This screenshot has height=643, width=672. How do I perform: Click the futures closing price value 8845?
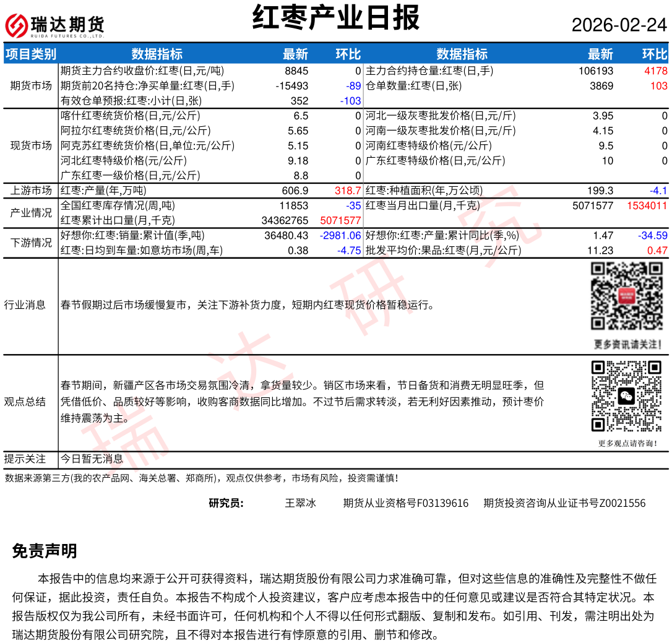point(296,71)
